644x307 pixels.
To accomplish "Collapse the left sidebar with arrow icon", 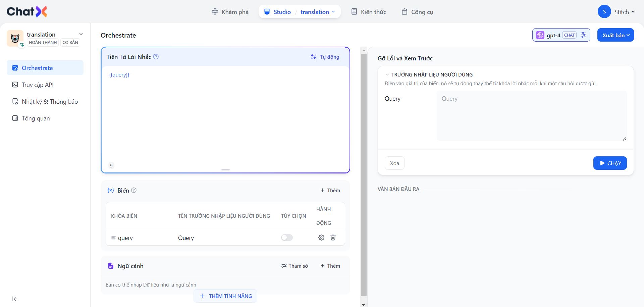I will [15, 299].
